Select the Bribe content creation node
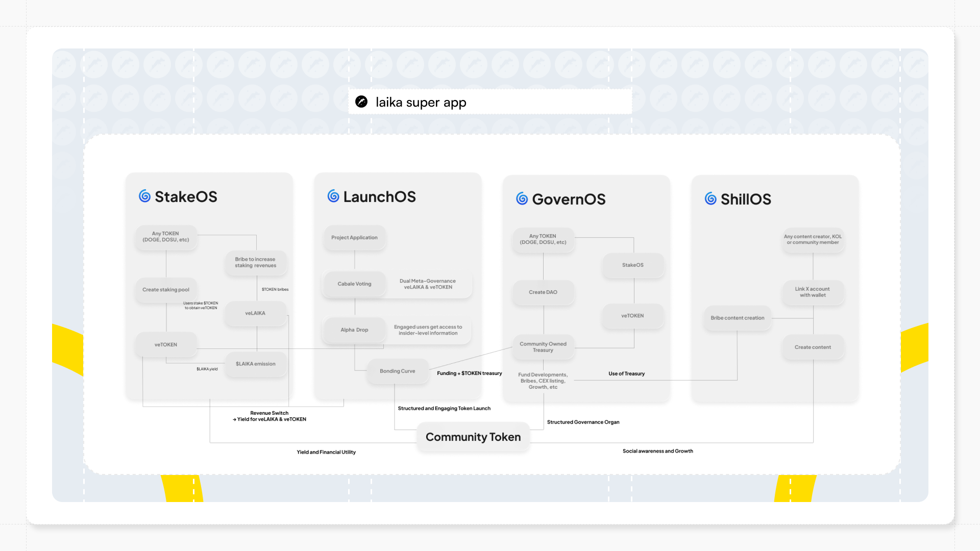This screenshot has height=551, width=980. (x=737, y=318)
